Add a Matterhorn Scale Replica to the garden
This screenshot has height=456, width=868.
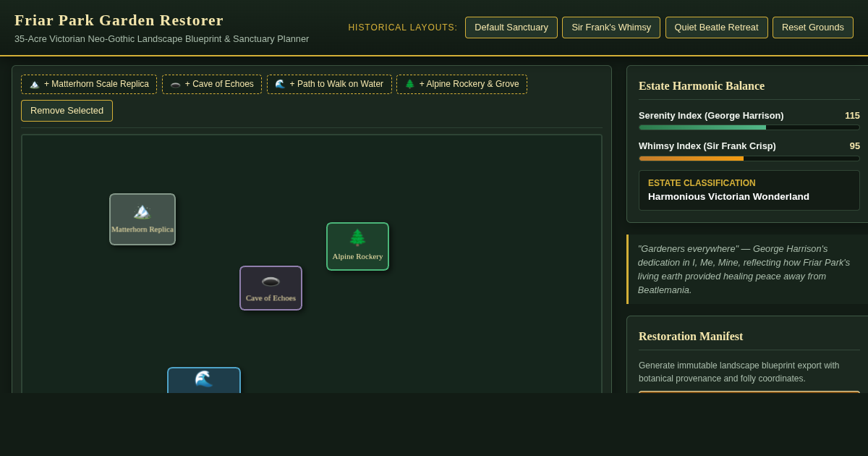coord(89,84)
